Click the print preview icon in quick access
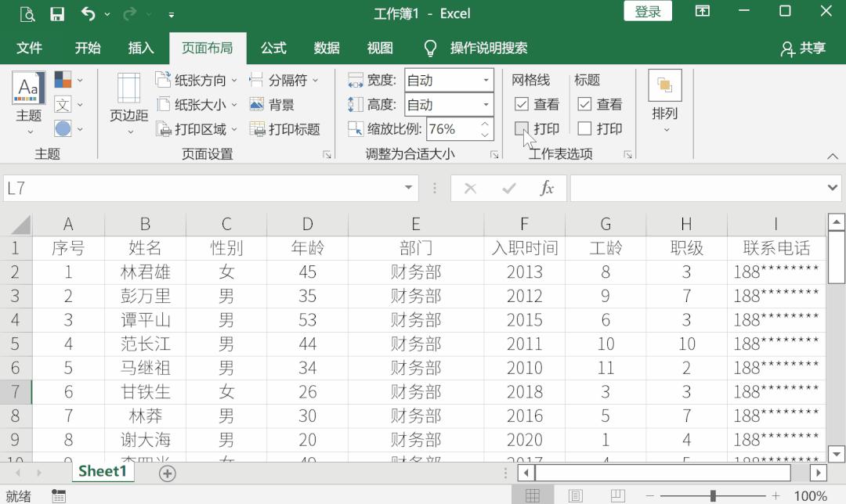 (x=27, y=14)
